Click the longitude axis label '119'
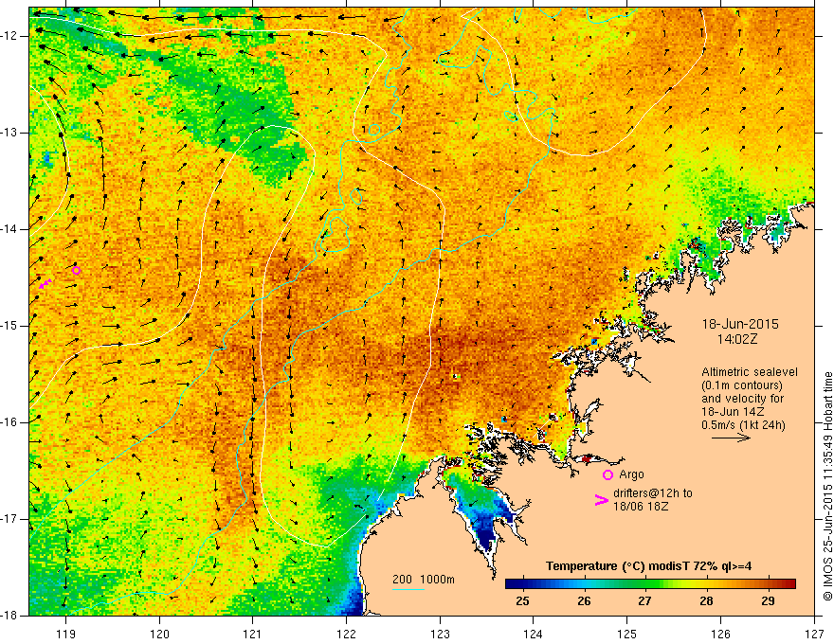834x644 pixels. [x=66, y=634]
